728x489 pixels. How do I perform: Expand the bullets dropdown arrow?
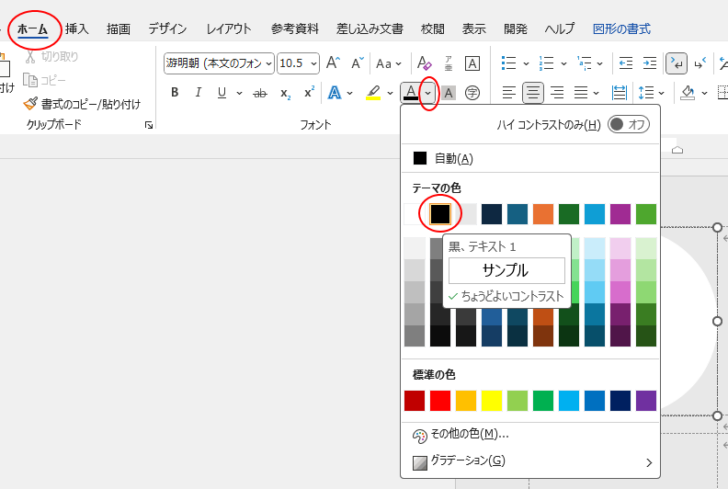(526, 64)
